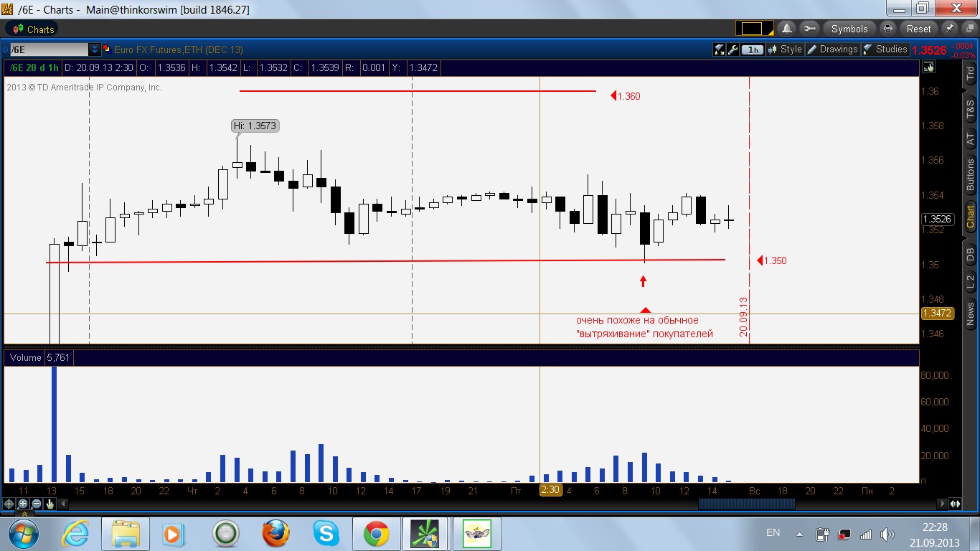Show hidden tray icons arrow
Image resolution: width=980 pixels, height=551 pixels.
coord(800,534)
